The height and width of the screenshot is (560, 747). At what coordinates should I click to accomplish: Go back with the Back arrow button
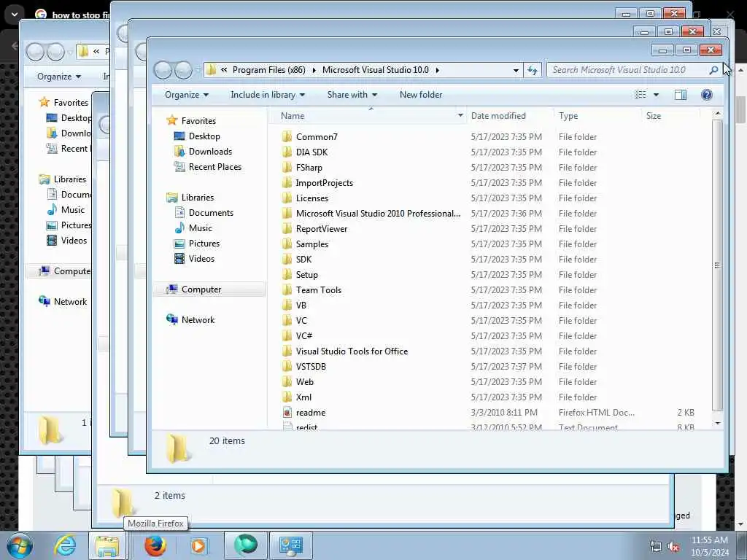click(x=163, y=71)
